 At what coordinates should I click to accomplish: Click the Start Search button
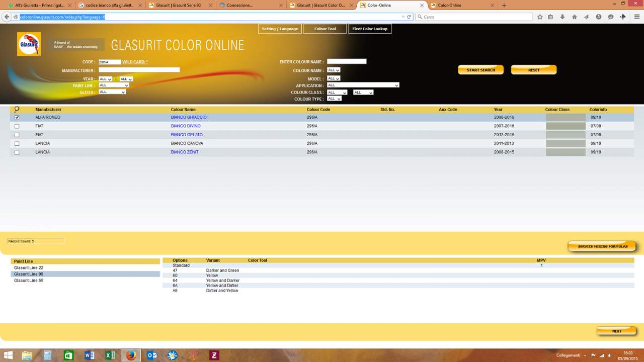point(480,70)
